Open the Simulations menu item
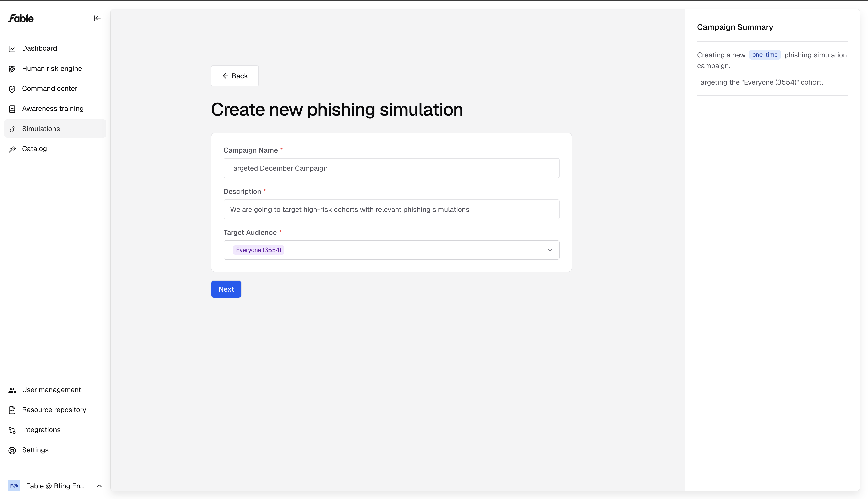This screenshot has height=499, width=868. 55,129
